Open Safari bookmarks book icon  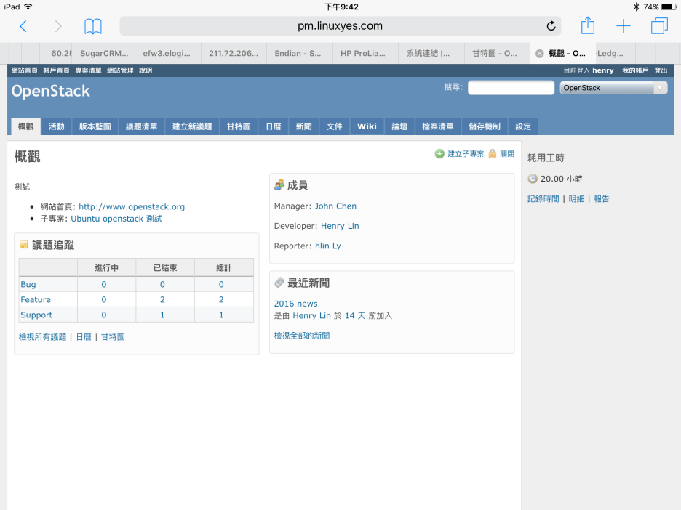pyautogui.click(x=93, y=26)
